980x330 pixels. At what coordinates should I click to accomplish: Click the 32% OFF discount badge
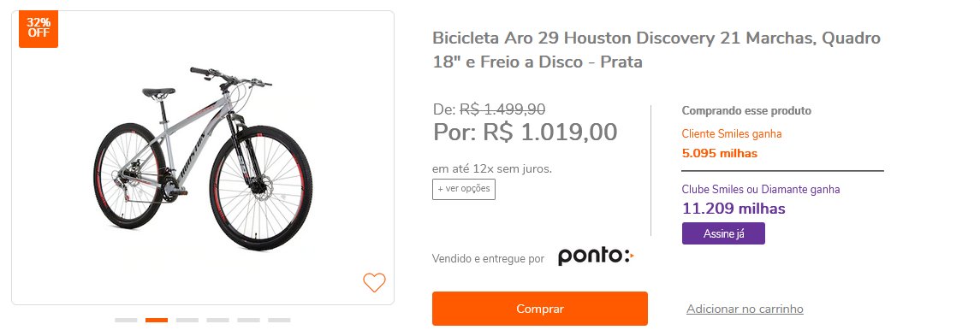(x=39, y=29)
